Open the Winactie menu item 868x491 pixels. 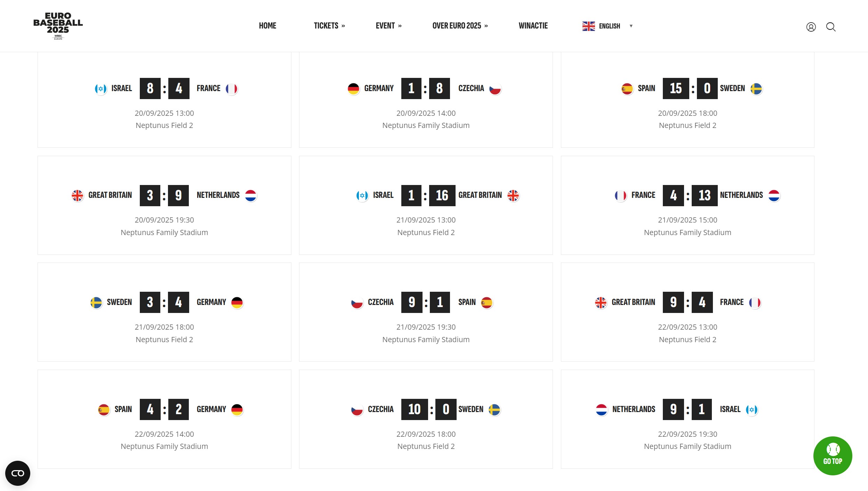[x=533, y=26]
